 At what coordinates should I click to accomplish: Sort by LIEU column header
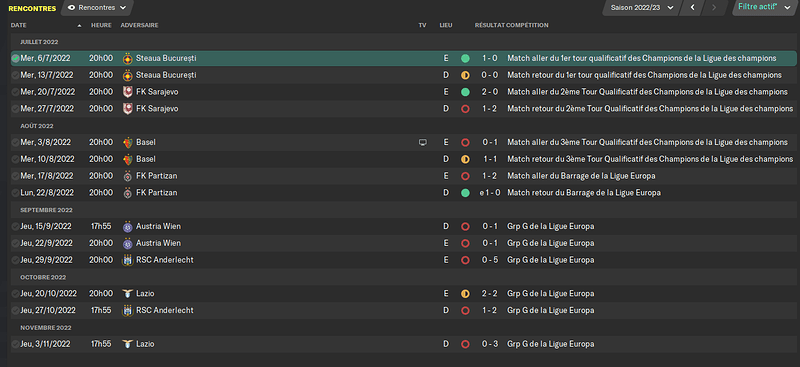(x=445, y=25)
